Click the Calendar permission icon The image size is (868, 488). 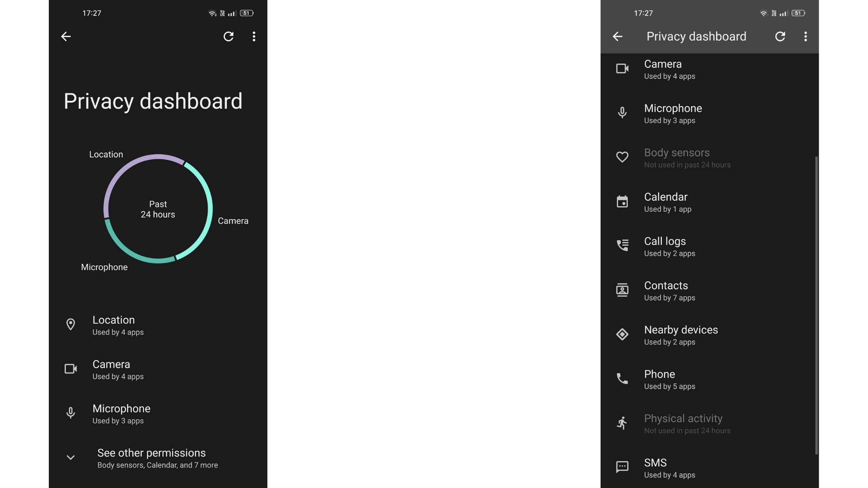pos(622,201)
